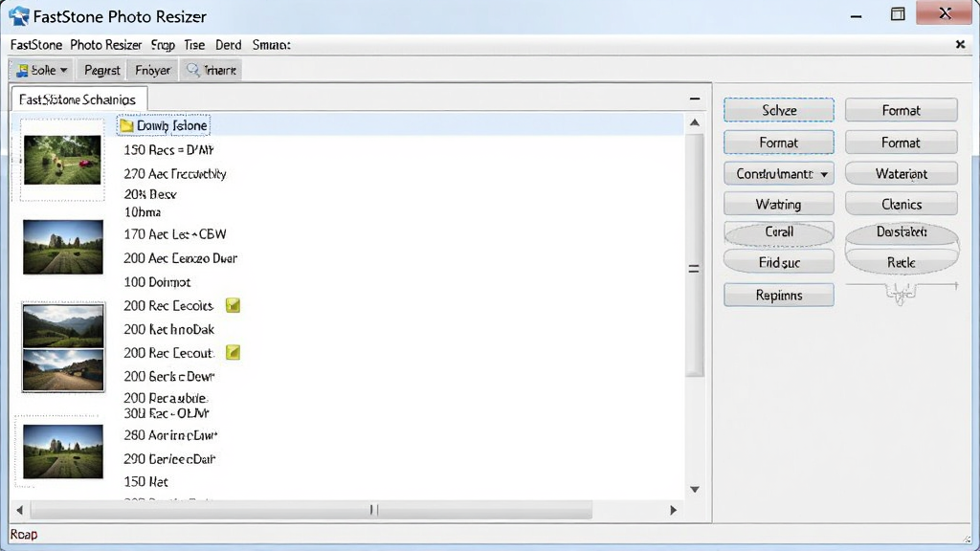Select the "100 Doimot" row
980x551 pixels.
click(157, 282)
